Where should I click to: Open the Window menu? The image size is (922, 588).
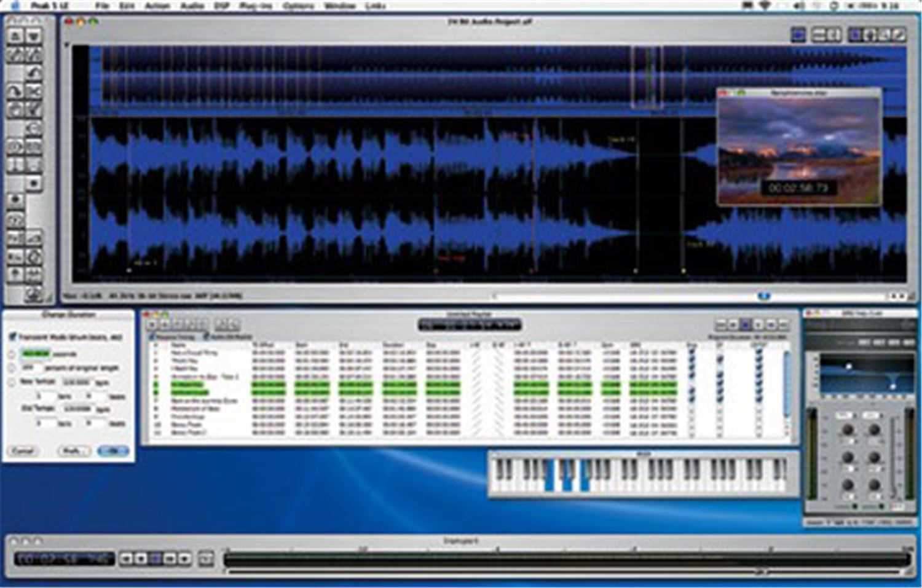coord(340,6)
